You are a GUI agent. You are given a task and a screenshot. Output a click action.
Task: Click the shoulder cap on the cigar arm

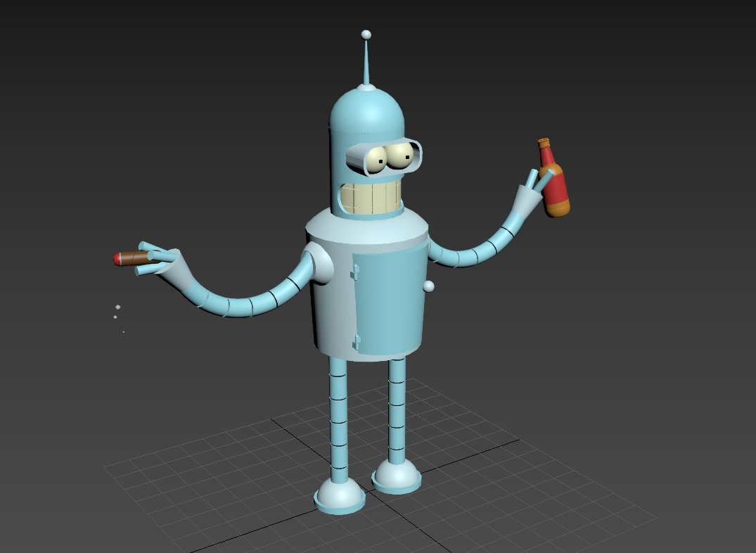(x=321, y=263)
